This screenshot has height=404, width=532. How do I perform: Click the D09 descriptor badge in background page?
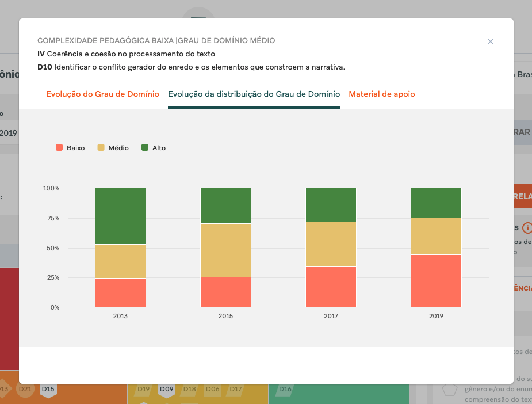[x=167, y=390]
